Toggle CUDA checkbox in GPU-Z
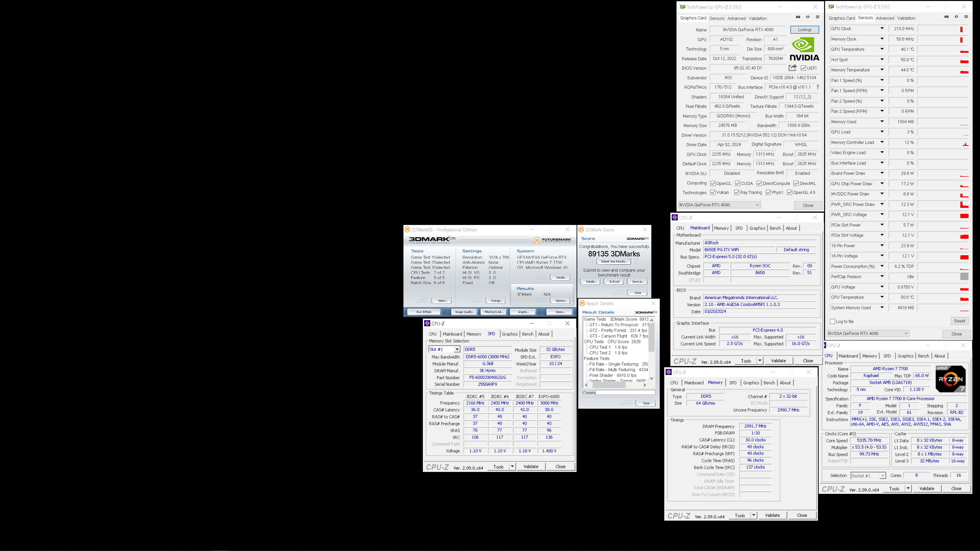 737,183
